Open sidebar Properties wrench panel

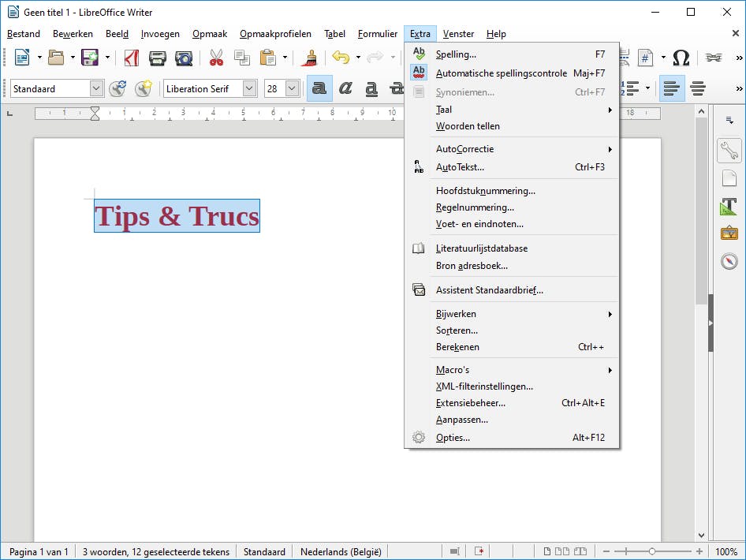tap(729, 151)
